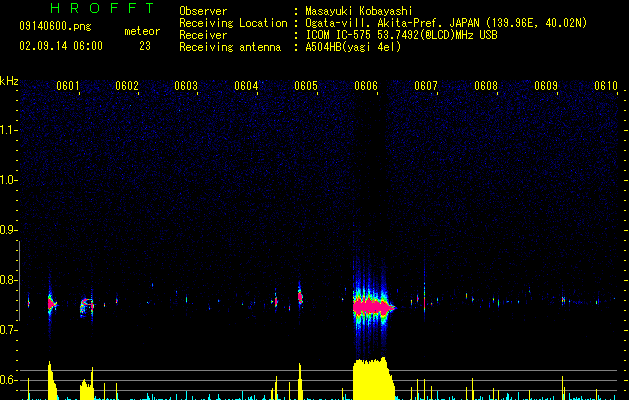Viewport: 629px width, 400px height.
Task: Click the 1.1 kHz axis label
Action: [9, 130]
